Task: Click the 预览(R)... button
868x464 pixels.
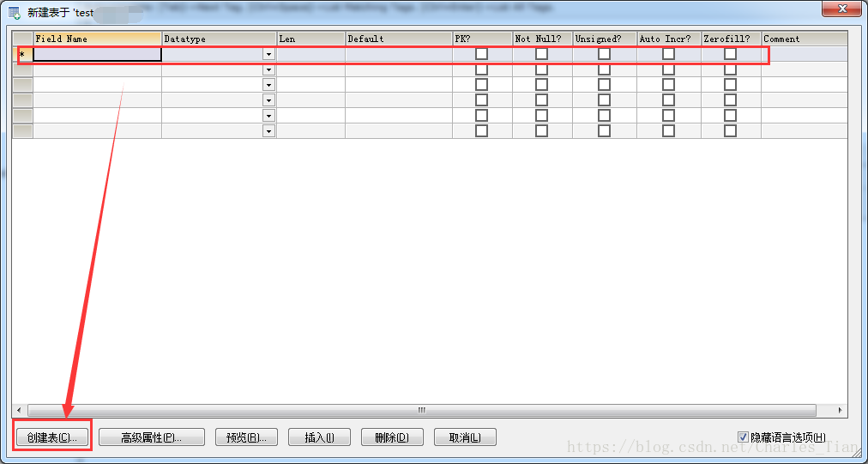Action: point(246,437)
